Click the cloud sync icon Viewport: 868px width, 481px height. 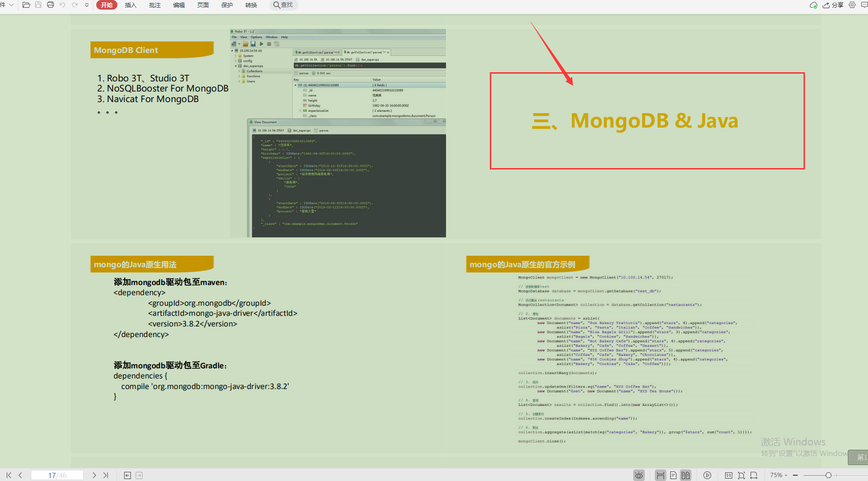[x=814, y=5]
